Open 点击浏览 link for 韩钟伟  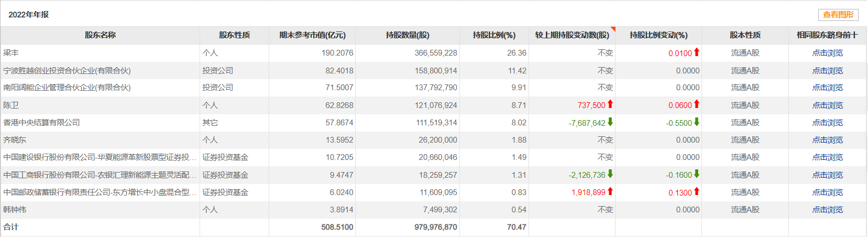point(828,210)
